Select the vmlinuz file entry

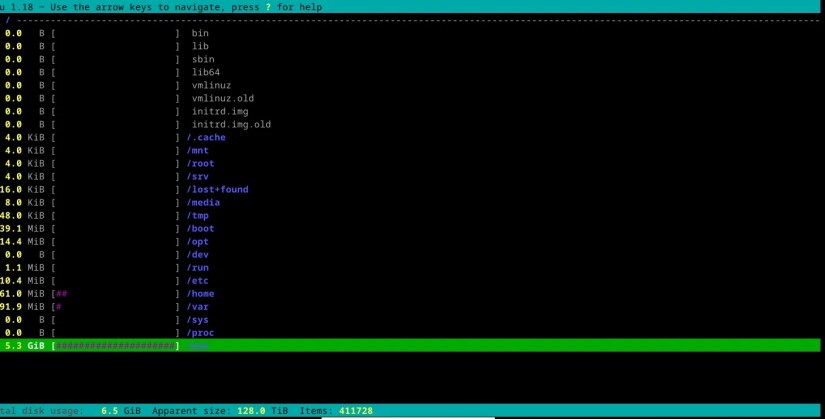click(x=211, y=85)
